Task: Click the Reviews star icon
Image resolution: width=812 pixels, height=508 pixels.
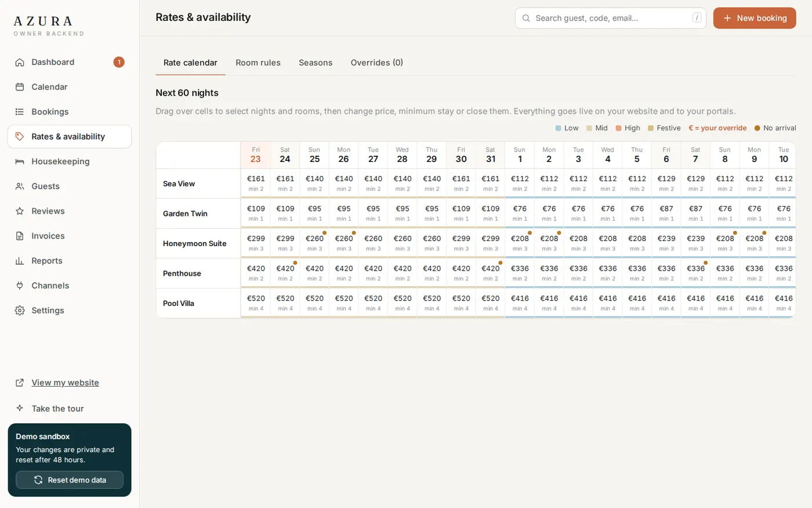Action: pos(20,211)
